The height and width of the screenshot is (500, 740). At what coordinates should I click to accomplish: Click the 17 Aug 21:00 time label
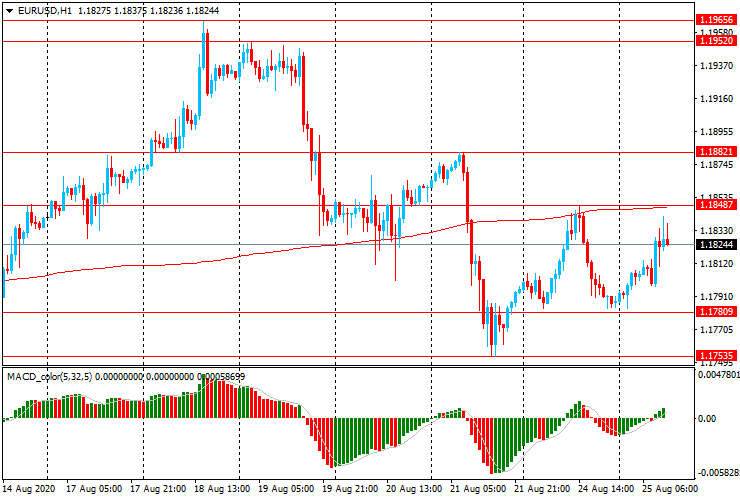(158, 488)
